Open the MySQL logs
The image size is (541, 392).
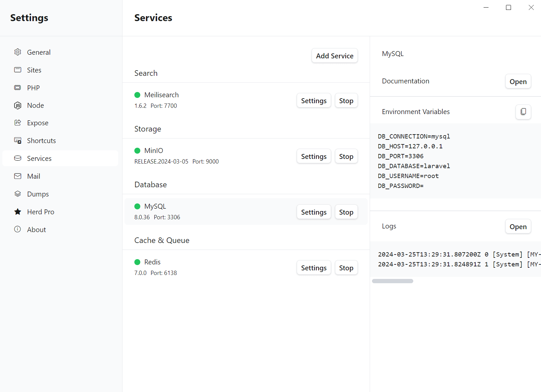point(518,226)
